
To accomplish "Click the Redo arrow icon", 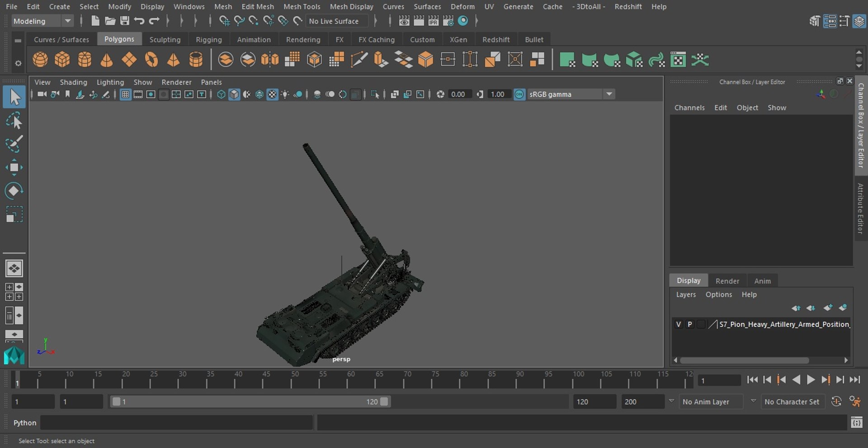I will coord(154,21).
